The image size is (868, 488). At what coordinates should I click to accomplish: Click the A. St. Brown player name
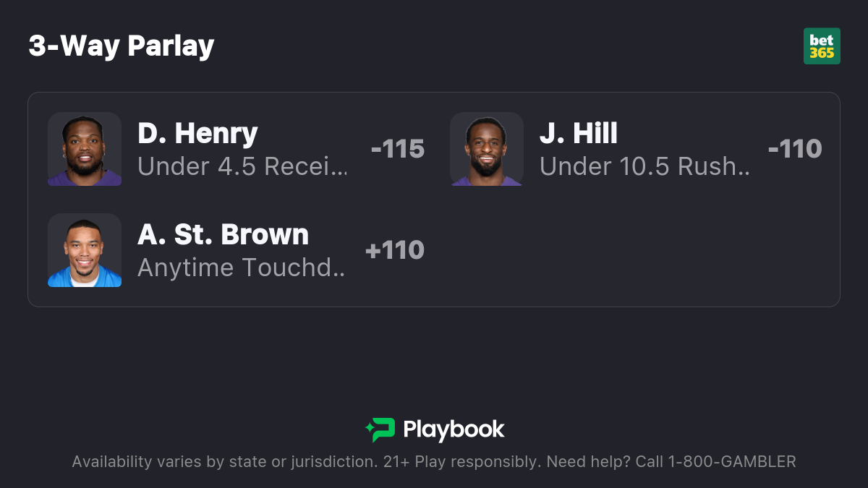coord(223,235)
